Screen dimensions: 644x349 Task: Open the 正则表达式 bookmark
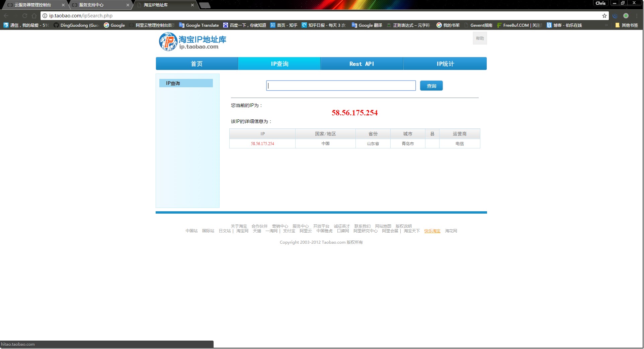[x=408, y=25]
